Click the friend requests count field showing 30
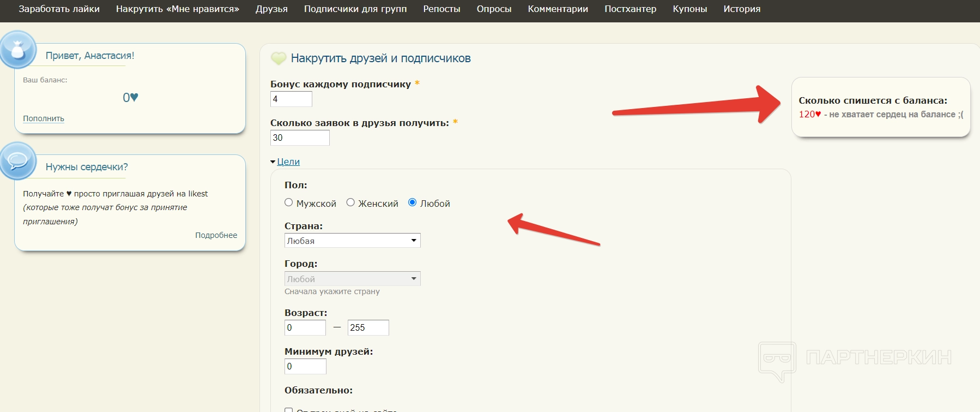The image size is (980, 412). [300, 138]
